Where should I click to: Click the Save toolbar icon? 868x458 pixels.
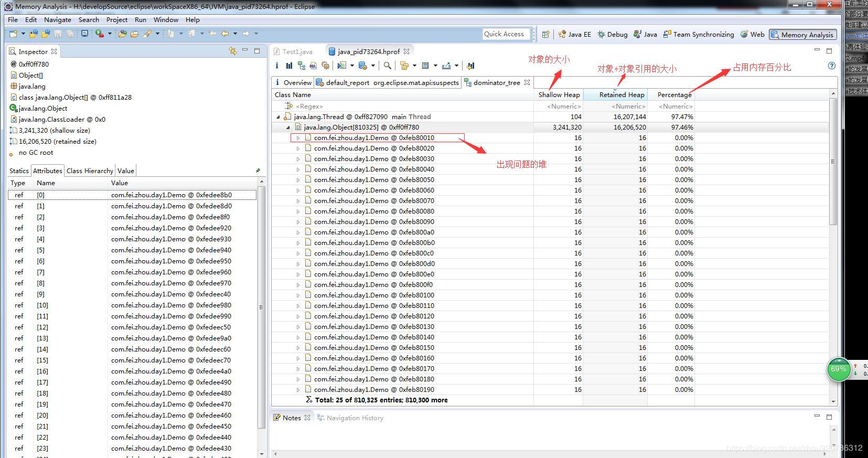pos(58,34)
